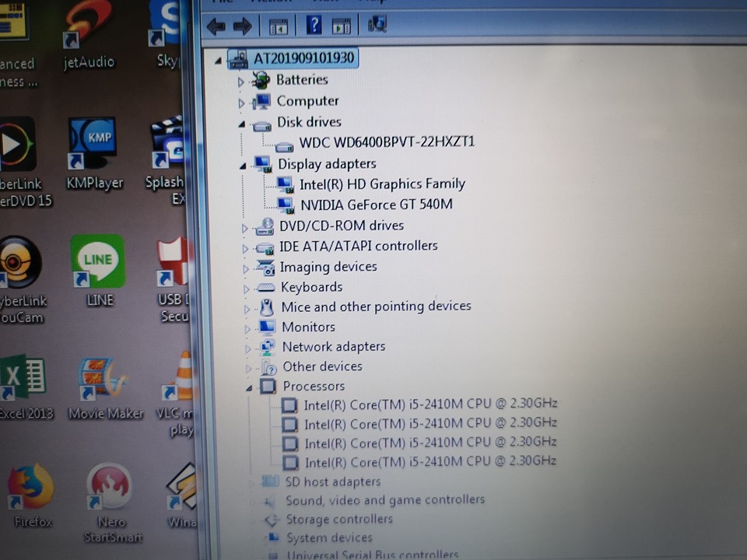The width and height of the screenshot is (747, 560).
Task: Select the WDC WD6400BPVT disk drive entry
Action: click(387, 142)
